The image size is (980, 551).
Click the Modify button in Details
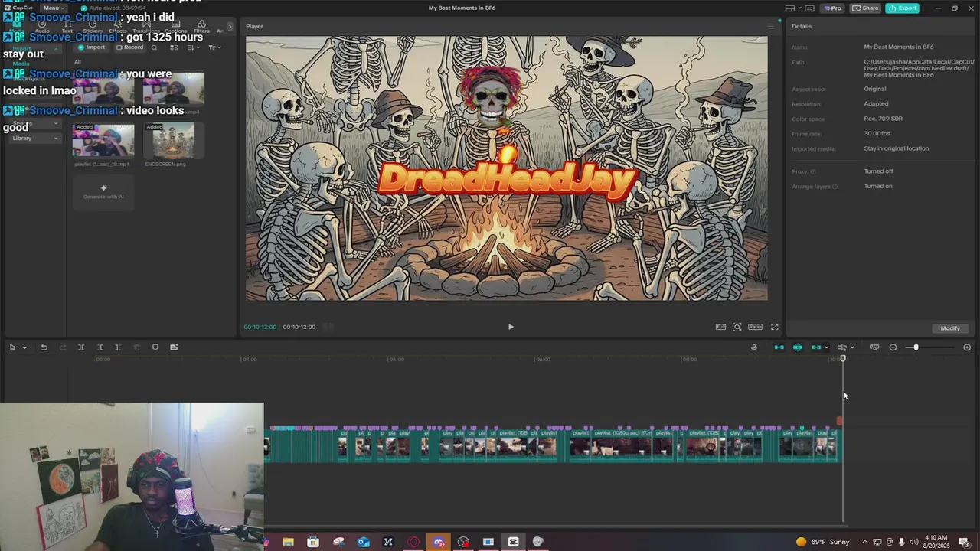950,328
